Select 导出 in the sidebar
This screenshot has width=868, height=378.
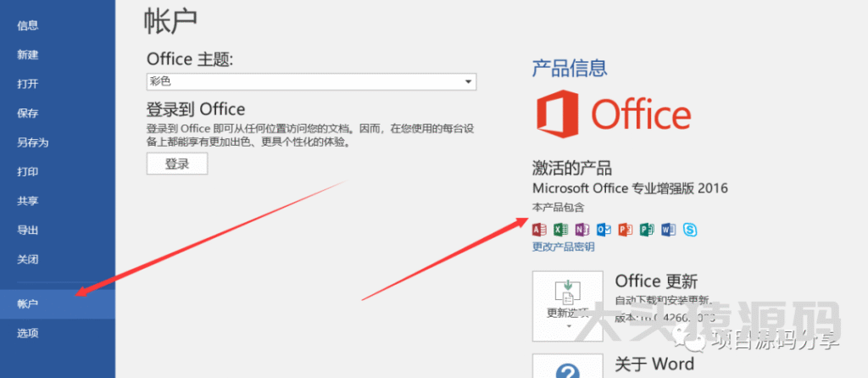coord(28,231)
